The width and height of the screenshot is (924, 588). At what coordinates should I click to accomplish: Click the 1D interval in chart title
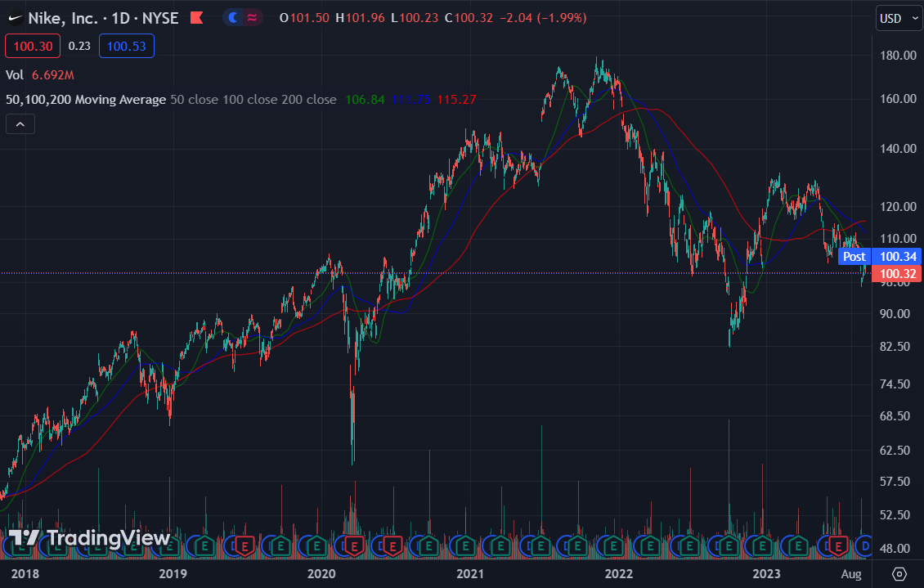[x=121, y=18]
